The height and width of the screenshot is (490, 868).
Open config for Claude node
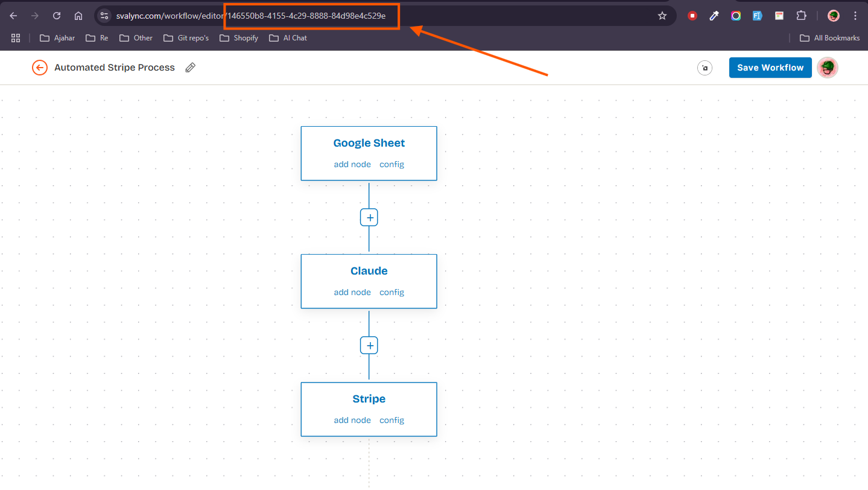391,292
